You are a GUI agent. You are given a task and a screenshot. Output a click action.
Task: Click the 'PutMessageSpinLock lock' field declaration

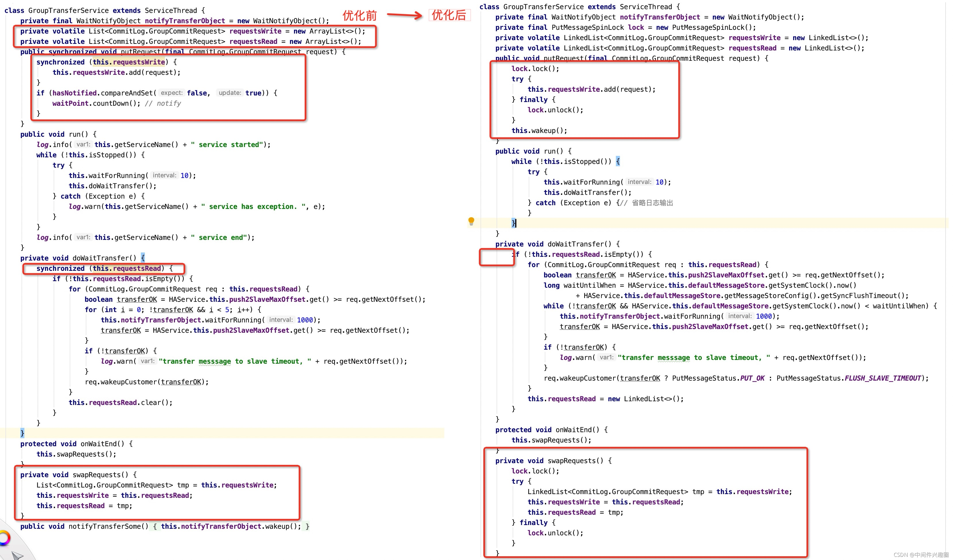pyautogui.click(x=598, y=28)
